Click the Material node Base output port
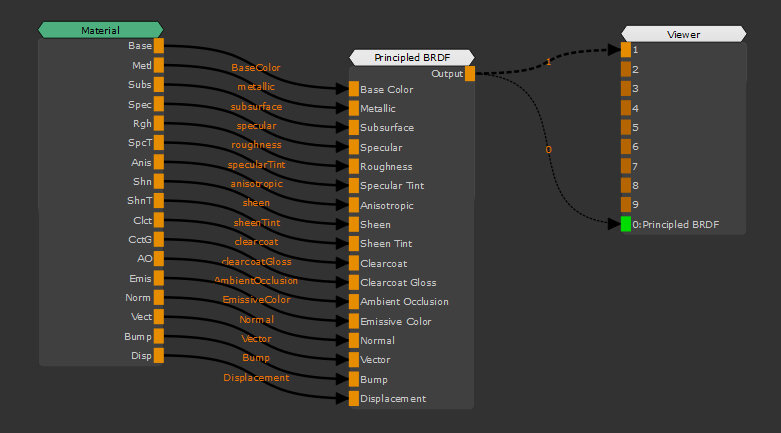 coord(159,46)
